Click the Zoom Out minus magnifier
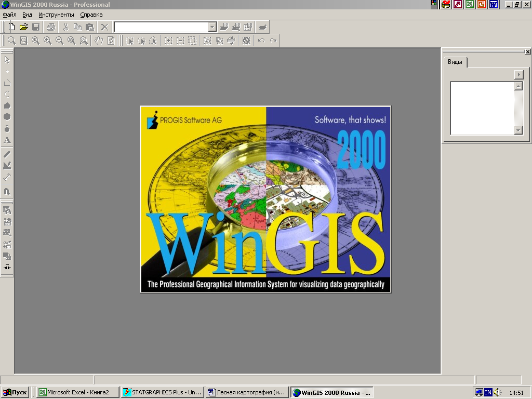 click(59, 41)
